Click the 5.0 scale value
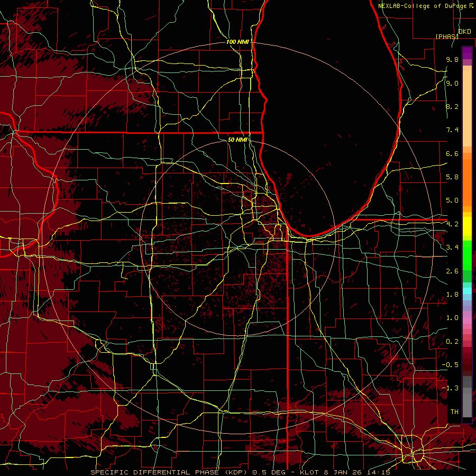 pyautogui.click(x=452, y=200)
